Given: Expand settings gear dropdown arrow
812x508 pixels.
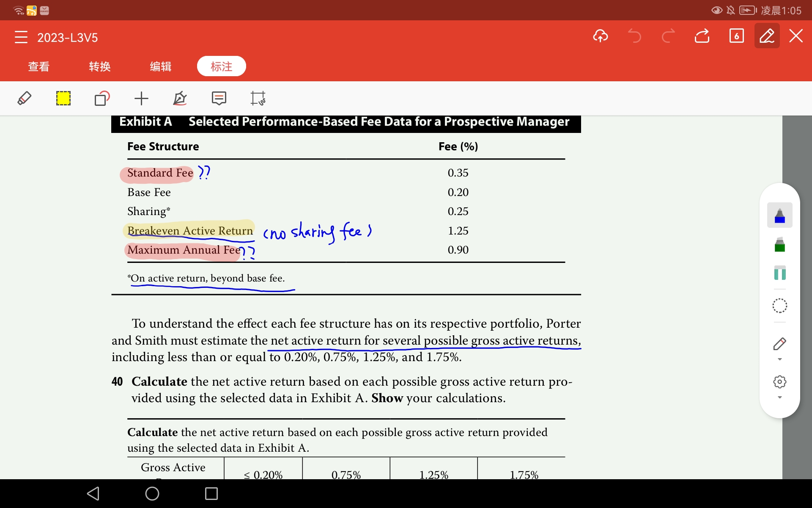Looking at the screenshot, I should 780,398.
